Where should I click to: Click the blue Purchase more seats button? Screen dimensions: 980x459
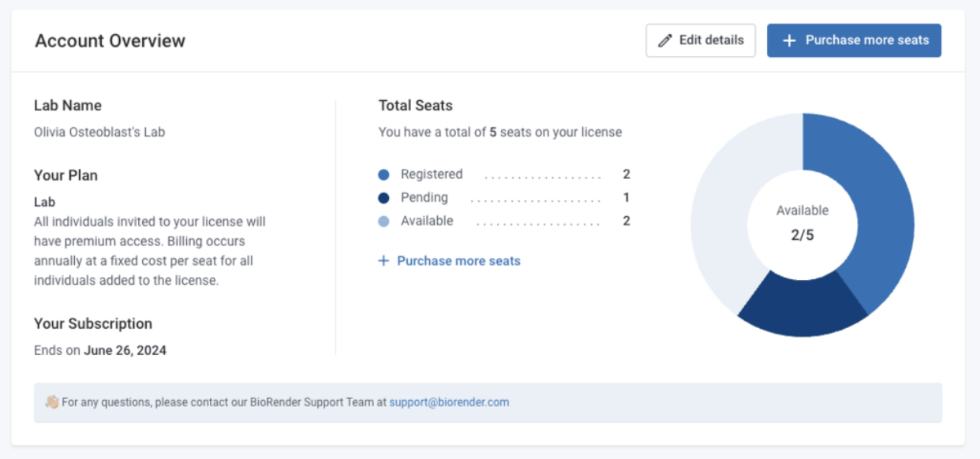tap(854, 40)
